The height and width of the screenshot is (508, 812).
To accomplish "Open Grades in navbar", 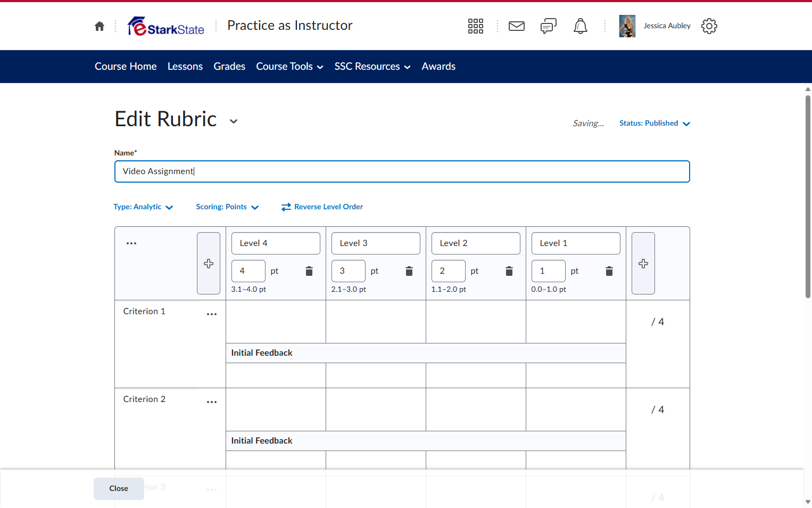I will coord(229,67).
